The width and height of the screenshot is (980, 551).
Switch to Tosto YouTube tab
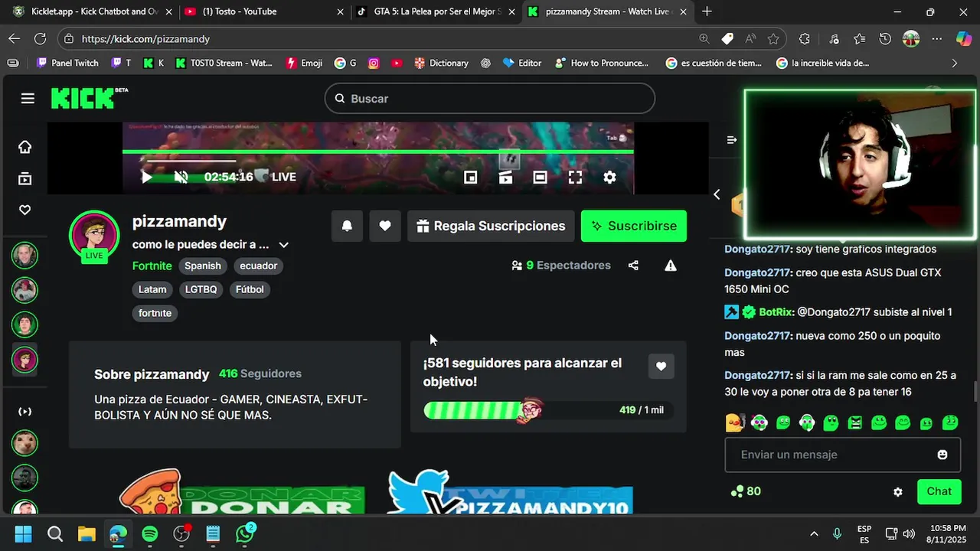point(264,11)
